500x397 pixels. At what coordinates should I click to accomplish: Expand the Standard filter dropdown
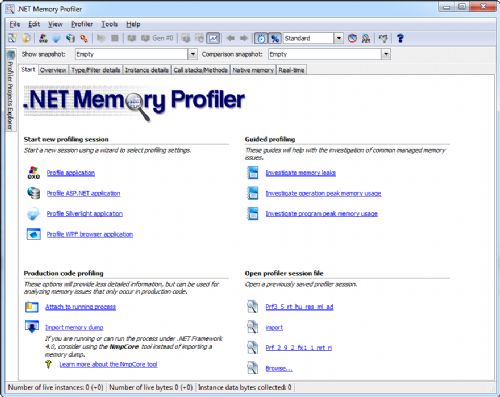339,38
